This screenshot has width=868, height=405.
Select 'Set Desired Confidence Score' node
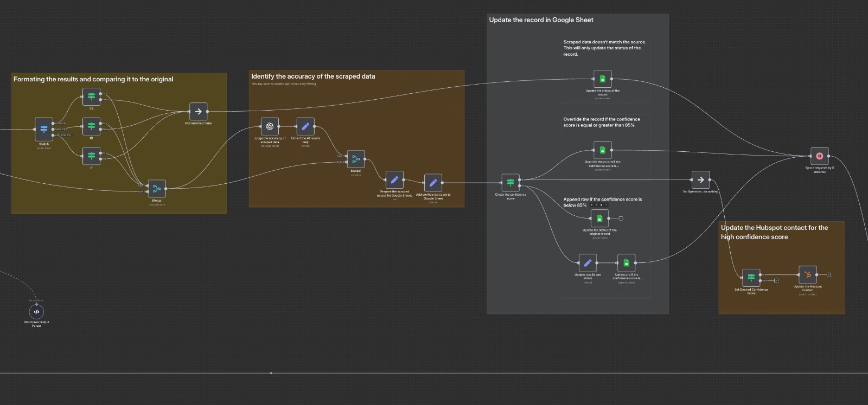[x=751, y=278]
